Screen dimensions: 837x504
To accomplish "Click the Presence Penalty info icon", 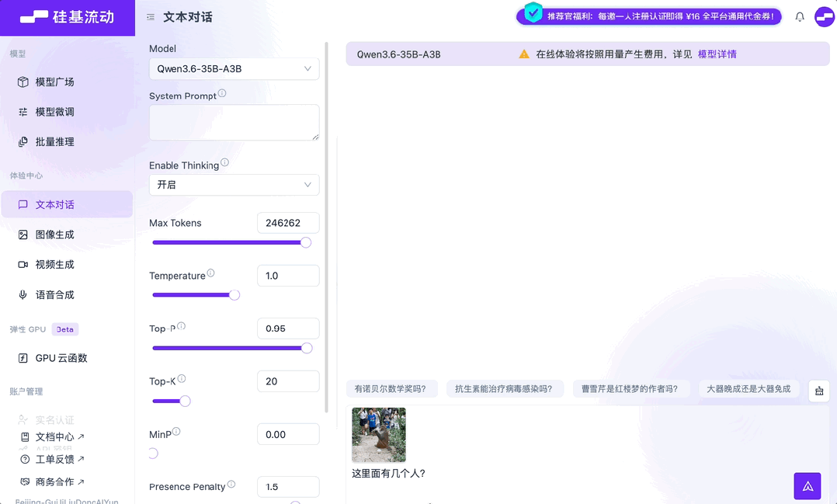I will (231, 484).
